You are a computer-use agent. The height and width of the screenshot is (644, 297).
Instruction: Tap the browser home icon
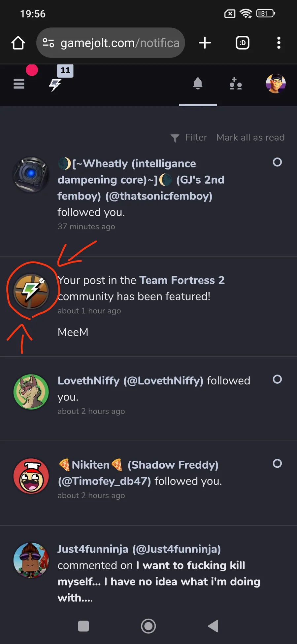pyautogui.click(x=18, y=43)
